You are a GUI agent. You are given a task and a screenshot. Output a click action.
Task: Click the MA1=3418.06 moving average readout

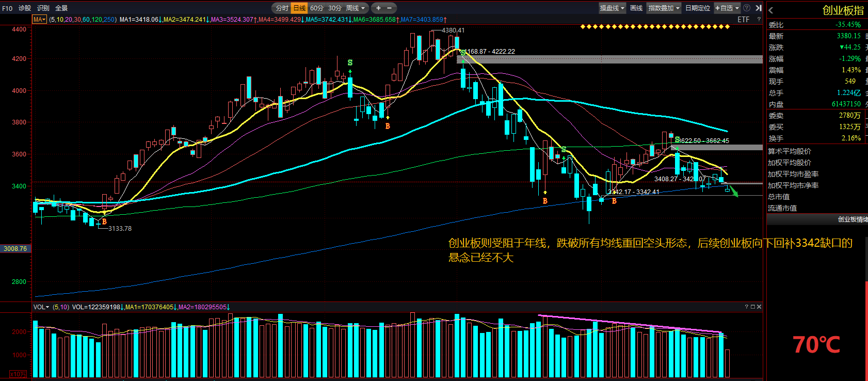pos(141,20)
